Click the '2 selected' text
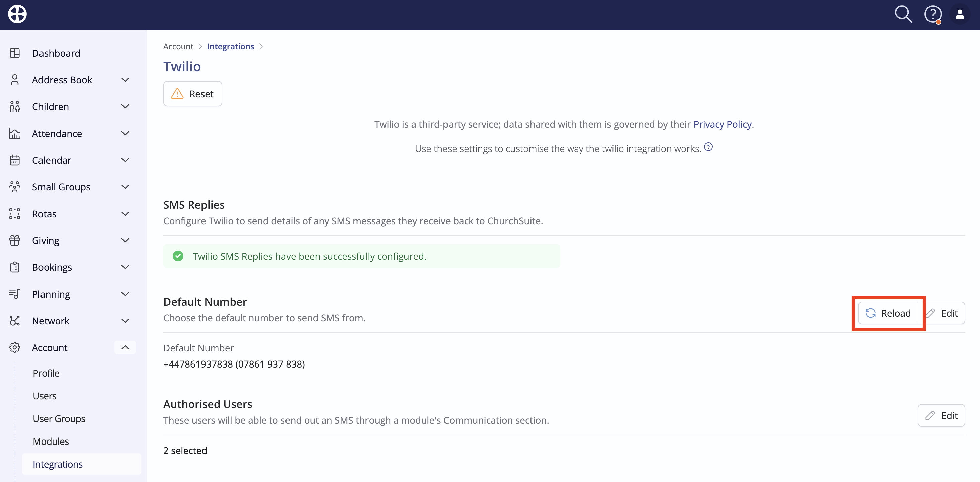This screenshot has height=482, width=980. click(x=185, y=451)
